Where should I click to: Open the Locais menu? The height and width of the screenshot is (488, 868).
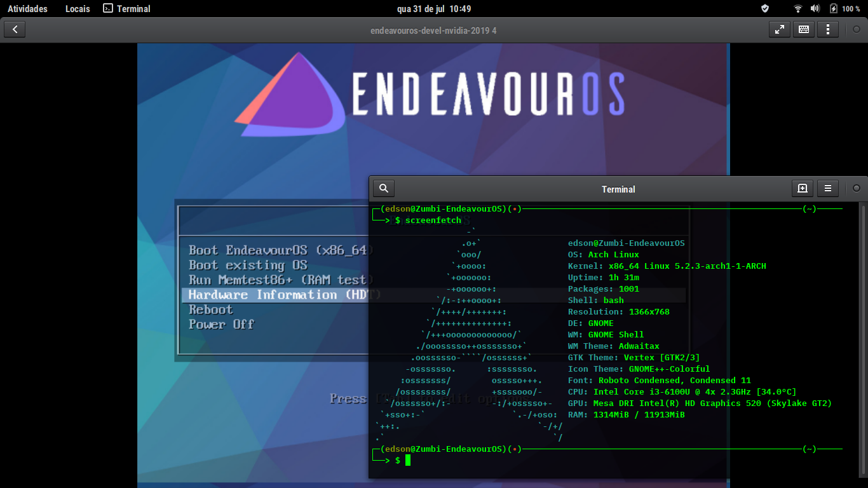[78, 9]
